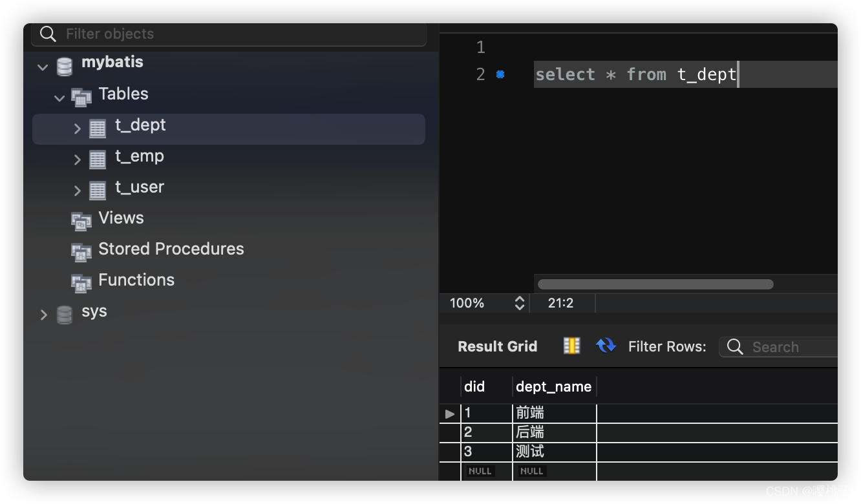Select did cell with value 3
The image size is (861, 504).
pos(487,452)
